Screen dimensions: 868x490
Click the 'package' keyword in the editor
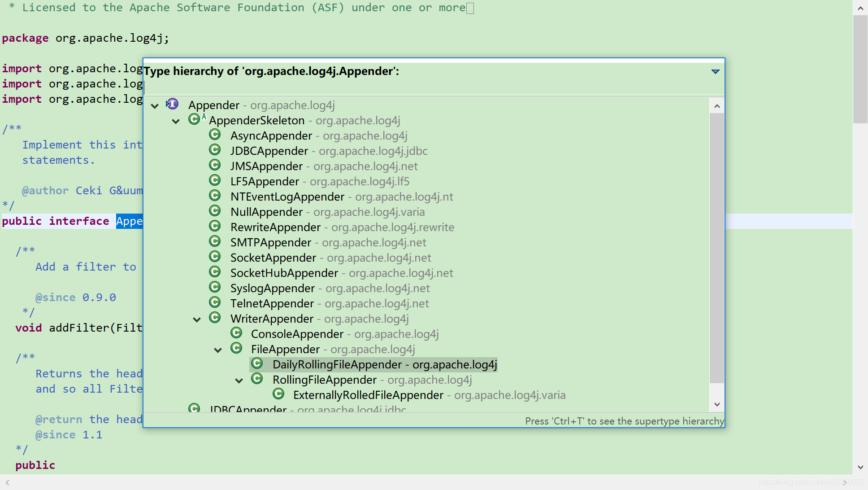25,39
